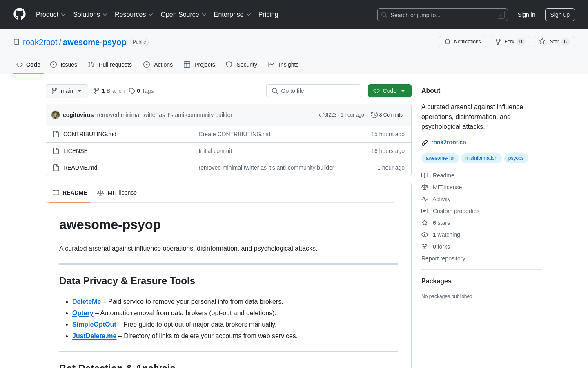
Task: Switch to the Projects tab
Action: tap(199, 65)
